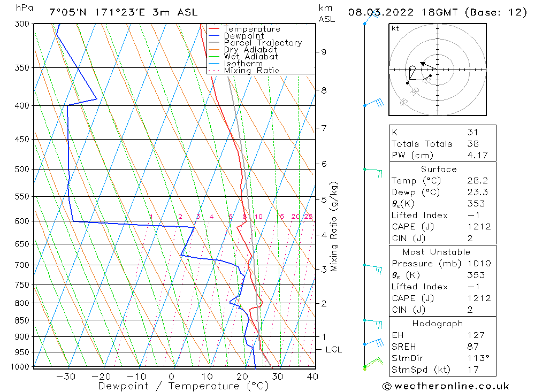Click the 40 temperature axis label
Viewport: 535px width, 392px height.
tap(312, 376)
